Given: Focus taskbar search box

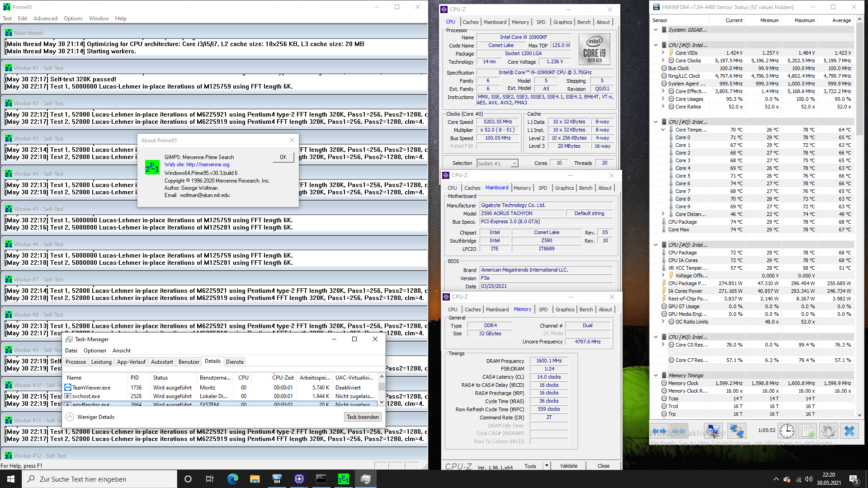Looking at the screenshot, I should click(x=99, y=479).
